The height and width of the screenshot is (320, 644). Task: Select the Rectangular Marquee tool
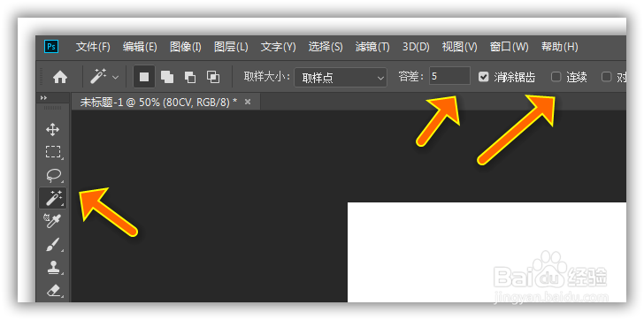(52, 152)
